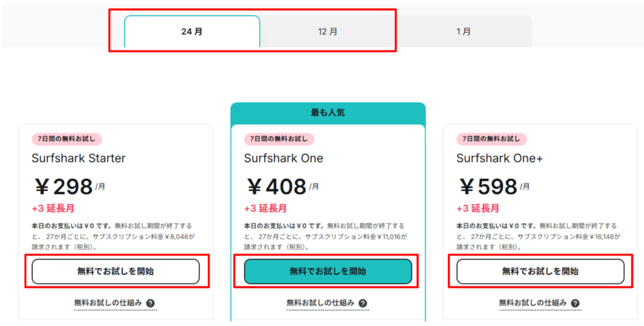Open 無料お試しの仕組み link under Surfshark One+

(533, 303)
